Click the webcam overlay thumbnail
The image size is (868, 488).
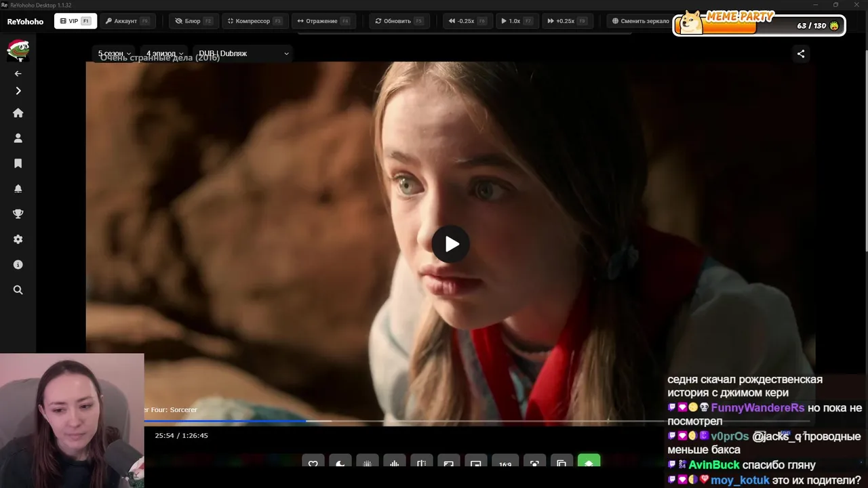point(72,420)
